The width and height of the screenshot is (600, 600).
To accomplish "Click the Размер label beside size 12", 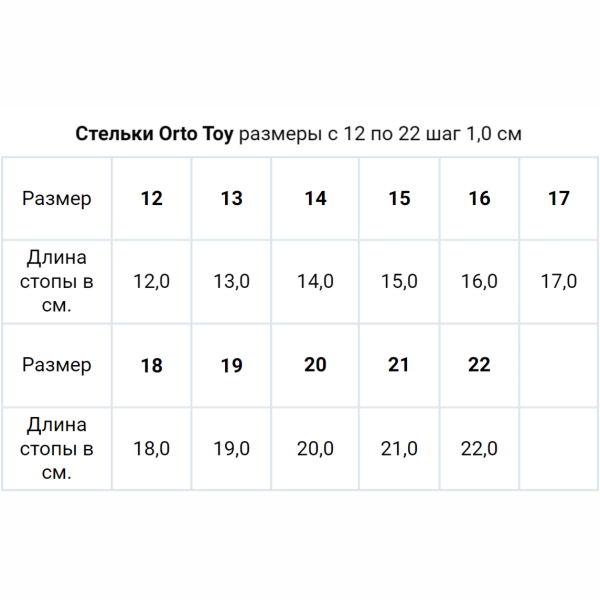I will tap(57, 198).
